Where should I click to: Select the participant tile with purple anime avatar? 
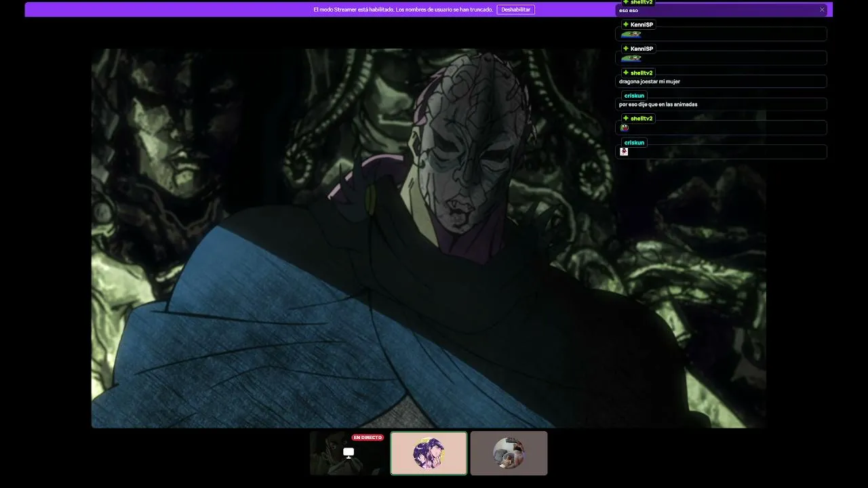[x=429, y=453]
